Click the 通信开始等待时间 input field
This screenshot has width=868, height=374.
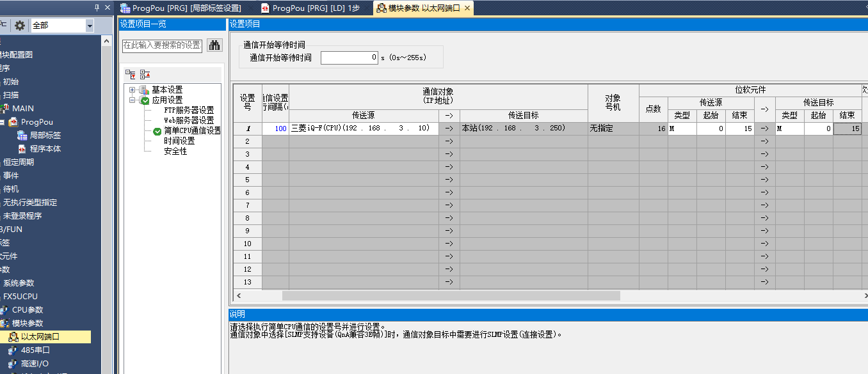pos(350,58)
